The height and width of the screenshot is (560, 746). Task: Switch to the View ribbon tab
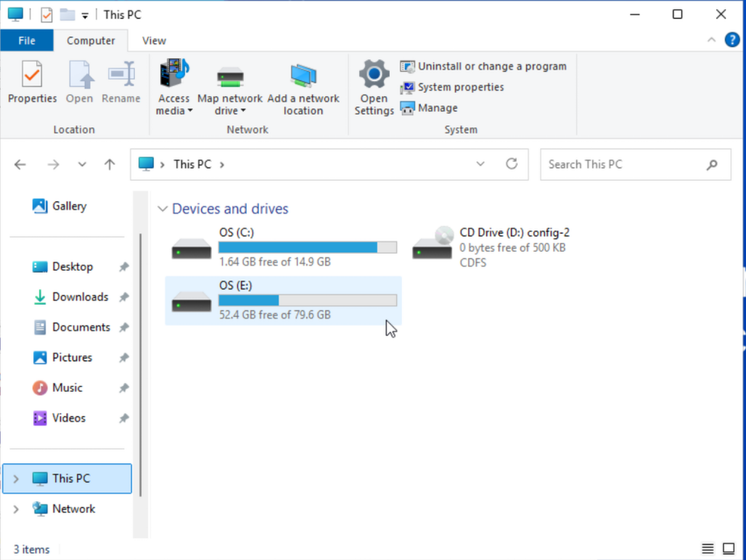click(x=153, y=41)
